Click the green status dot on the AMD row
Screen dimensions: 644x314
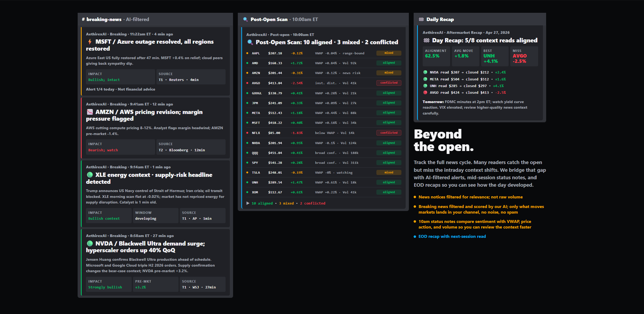click(x=247, y=63)
